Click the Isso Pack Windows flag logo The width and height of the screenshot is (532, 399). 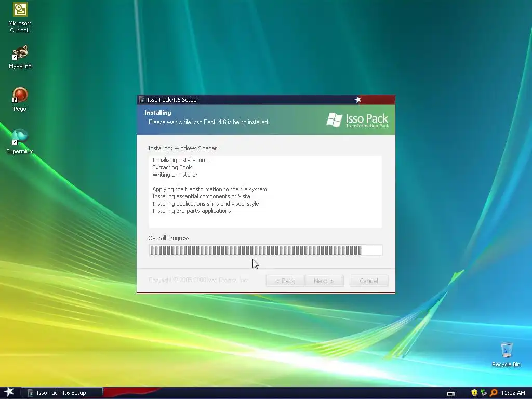[334, 120]
